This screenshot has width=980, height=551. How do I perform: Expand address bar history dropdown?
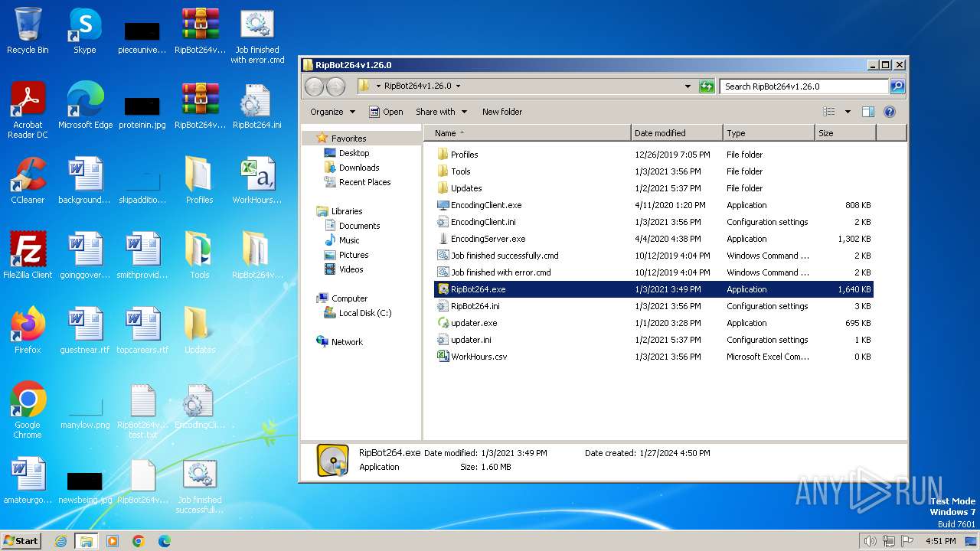(688, 86)
